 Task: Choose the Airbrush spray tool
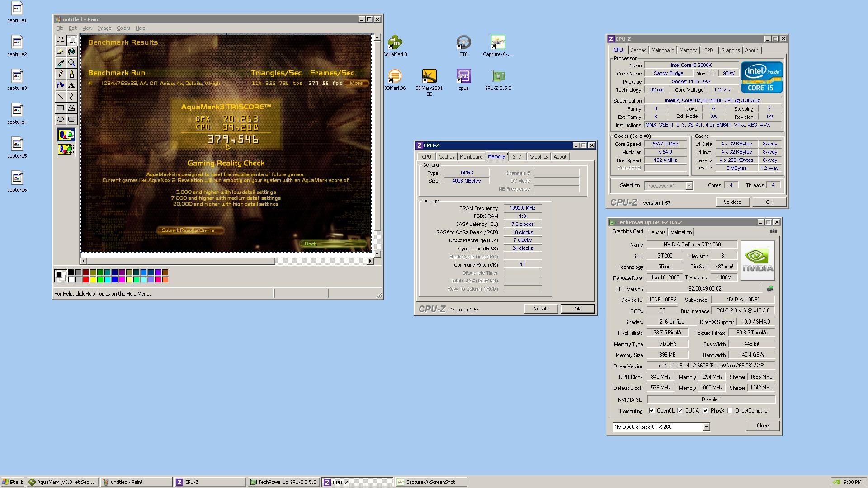[x=60, y=85]
